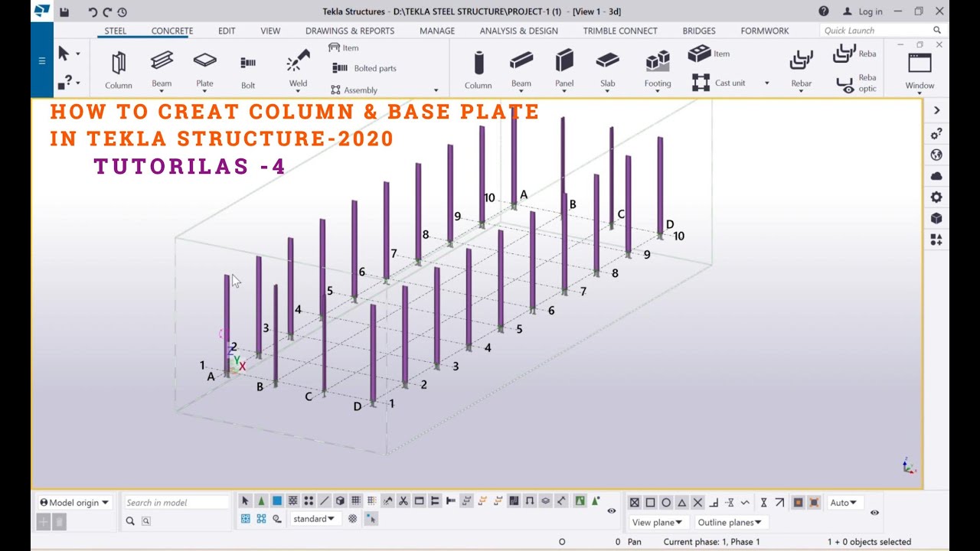The height and width of the screenshot is (551, 980).
Task: Select the concrete Beam tool
Action: (521, 70)
